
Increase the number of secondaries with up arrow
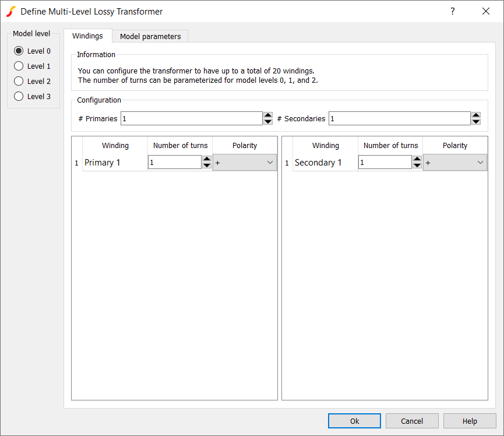(x=475, y=115)
